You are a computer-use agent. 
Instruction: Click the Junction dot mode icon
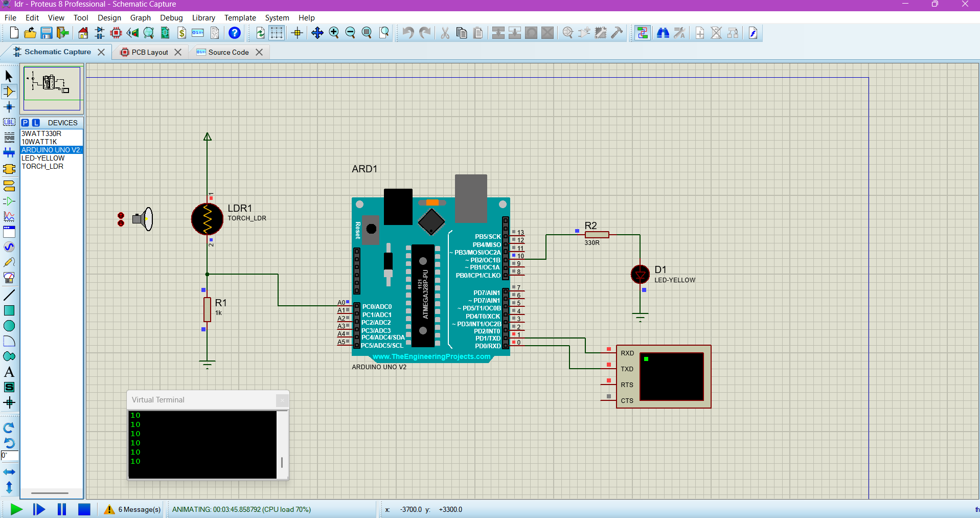click(x=9, y=107)
